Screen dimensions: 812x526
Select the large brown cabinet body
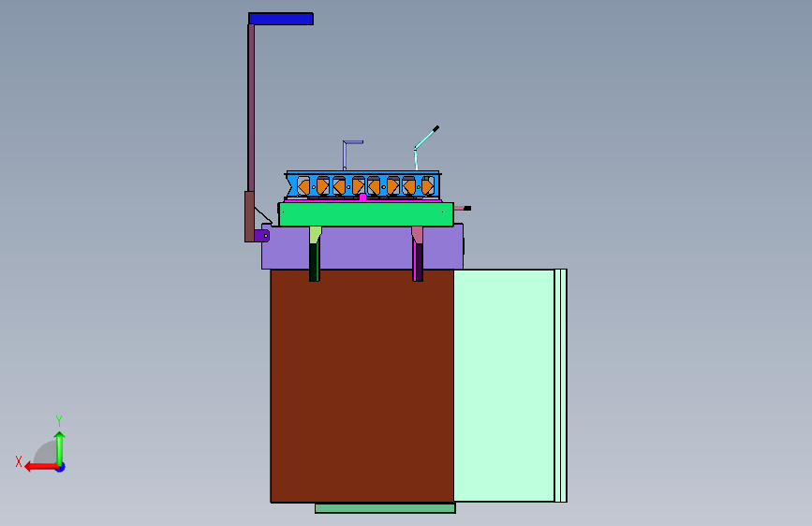(362, 386)
